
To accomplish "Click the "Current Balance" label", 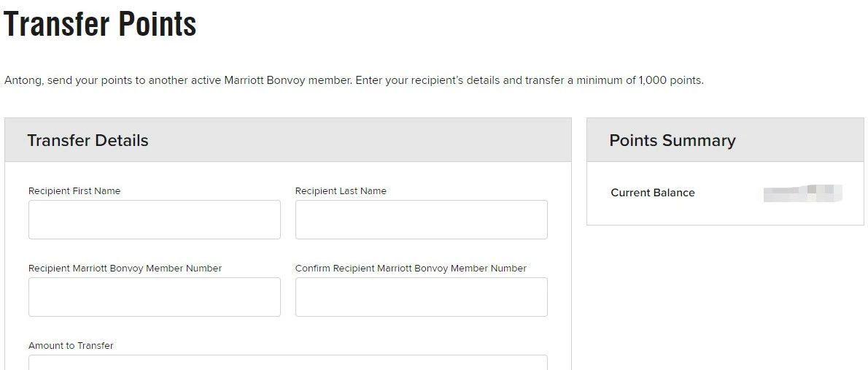I will (x=652, y=193).
